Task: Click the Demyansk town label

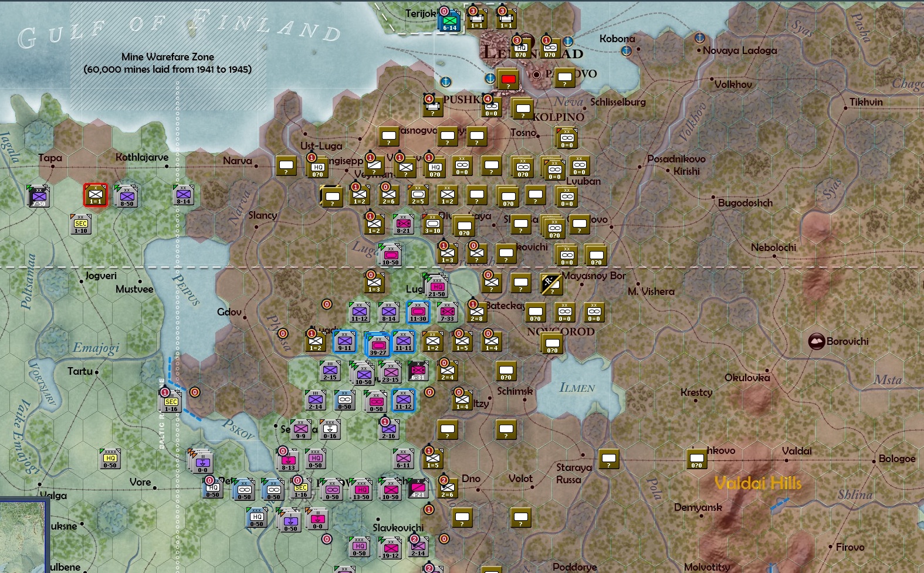Action: tap(698, 507)
